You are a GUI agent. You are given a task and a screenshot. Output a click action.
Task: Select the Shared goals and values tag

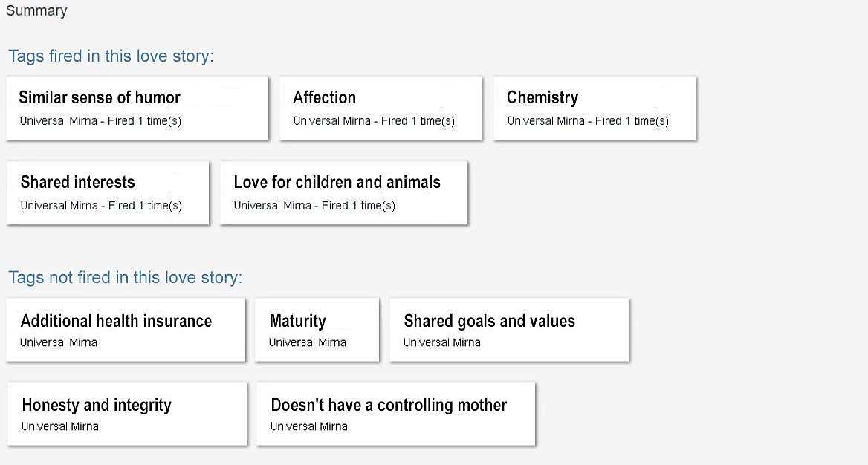(x=509, y=330)
